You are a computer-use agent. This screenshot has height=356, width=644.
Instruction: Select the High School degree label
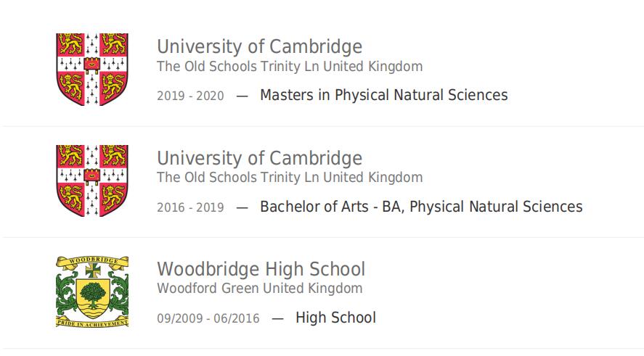point(335,318)
